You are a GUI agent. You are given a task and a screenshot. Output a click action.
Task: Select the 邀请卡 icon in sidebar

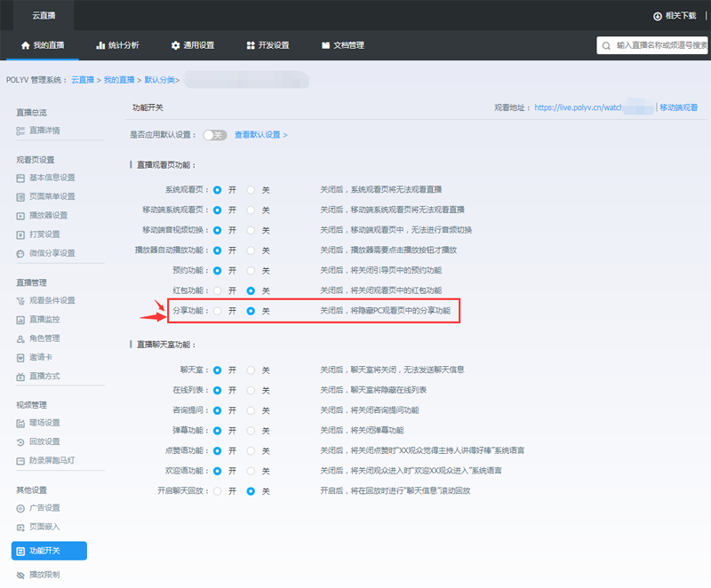(20, 357)
